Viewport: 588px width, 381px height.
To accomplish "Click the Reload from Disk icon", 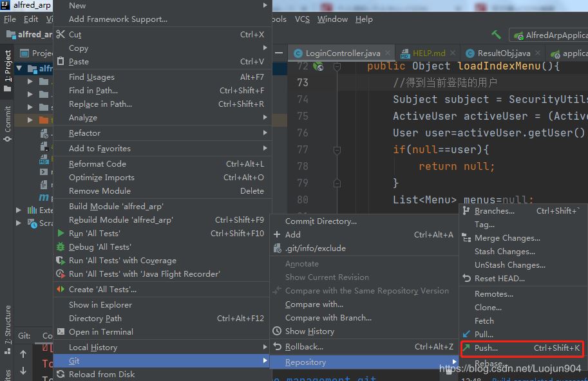I will click(61, 375).
